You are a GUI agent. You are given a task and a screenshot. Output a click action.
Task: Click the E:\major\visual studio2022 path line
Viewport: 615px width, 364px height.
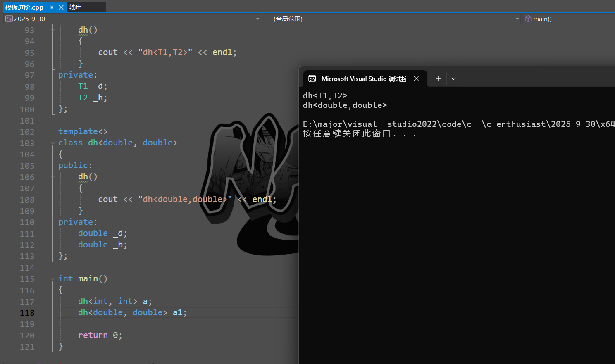pos(459,124)
